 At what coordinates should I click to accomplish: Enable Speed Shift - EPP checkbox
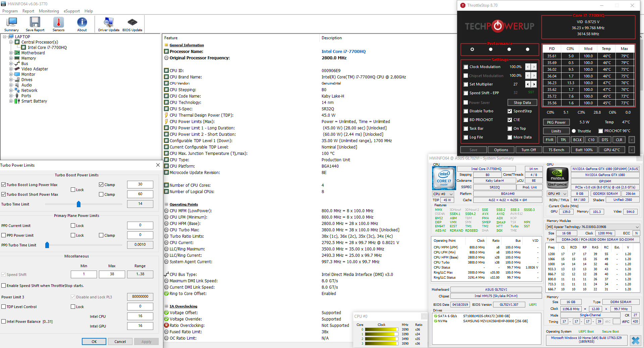click(466, 93)
